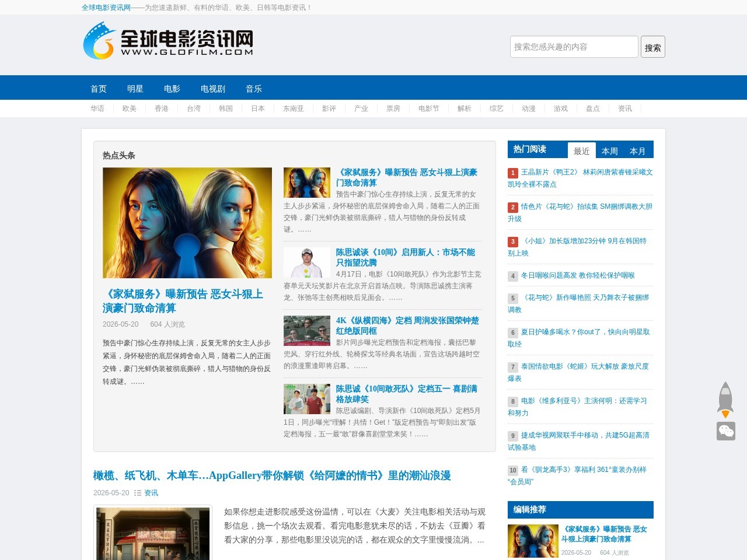The height and width of the screenshot is (560, 747).
Task: Click the 《给阿嬷的情书》 article thumbnail image
Action: coord(153,533)
